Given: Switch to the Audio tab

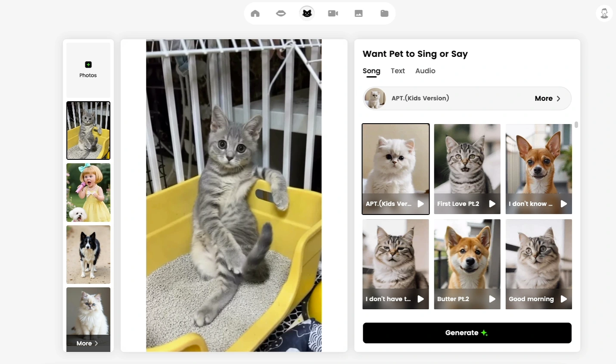Looking at the screenshot, I should [x=425, y=71].
